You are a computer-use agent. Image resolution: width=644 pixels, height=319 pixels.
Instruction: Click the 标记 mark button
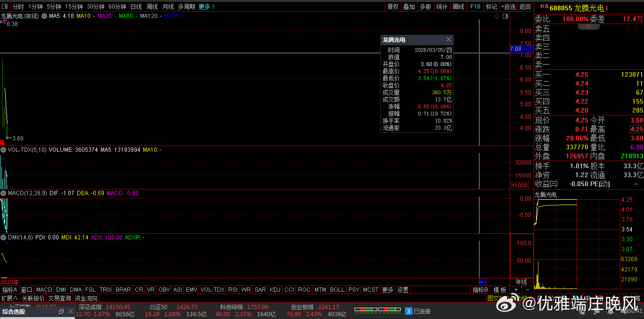click(491, 7)
